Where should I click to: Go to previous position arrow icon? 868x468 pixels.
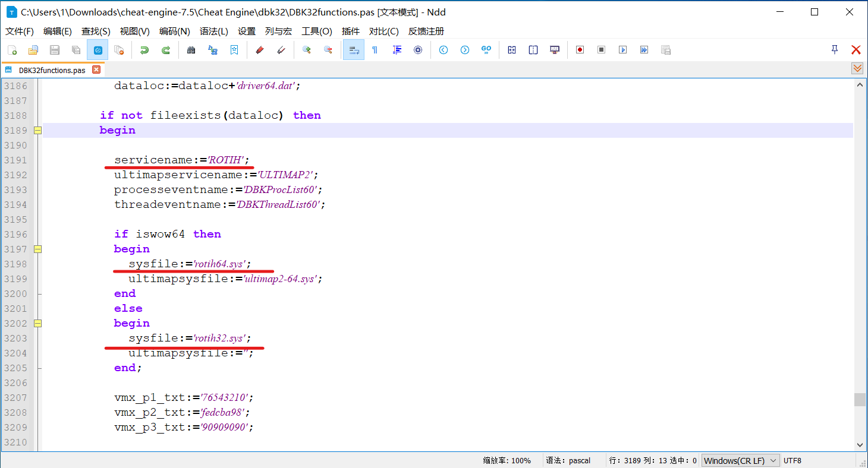click(444, 50)
